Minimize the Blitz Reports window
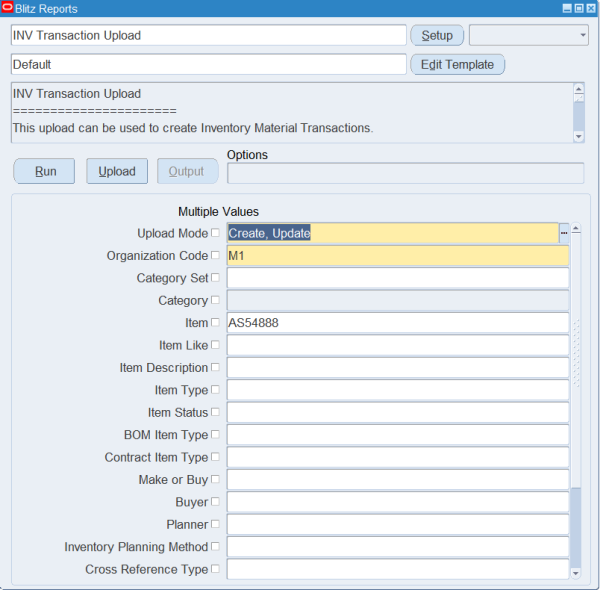This screenshot has height=590, width=600. coord(567,8)
